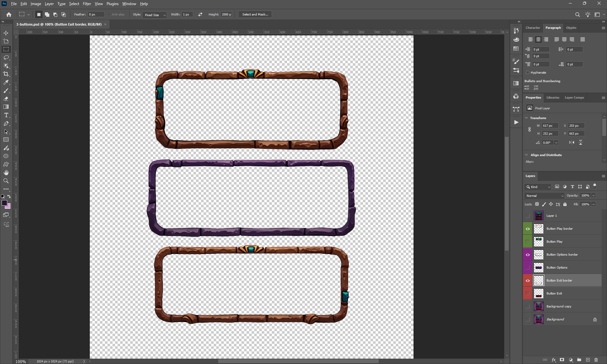Viewport: 607px width, 364px height.
Task: Select the Eyedropper tool
Action: [x=6, y=82]
